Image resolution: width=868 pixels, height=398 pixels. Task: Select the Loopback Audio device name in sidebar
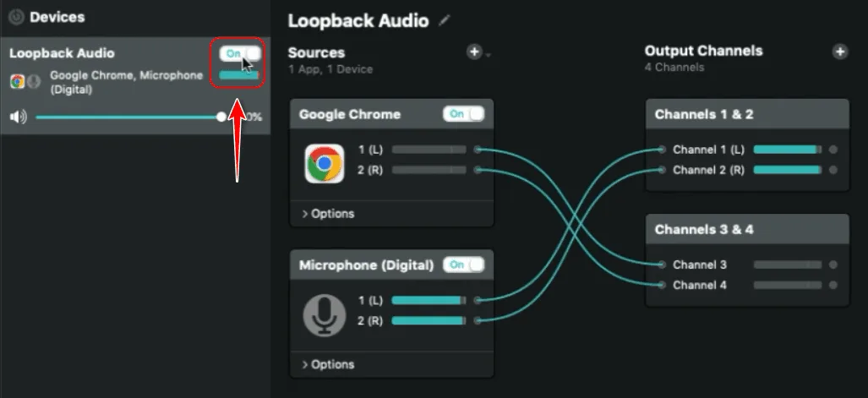(62, 53)
